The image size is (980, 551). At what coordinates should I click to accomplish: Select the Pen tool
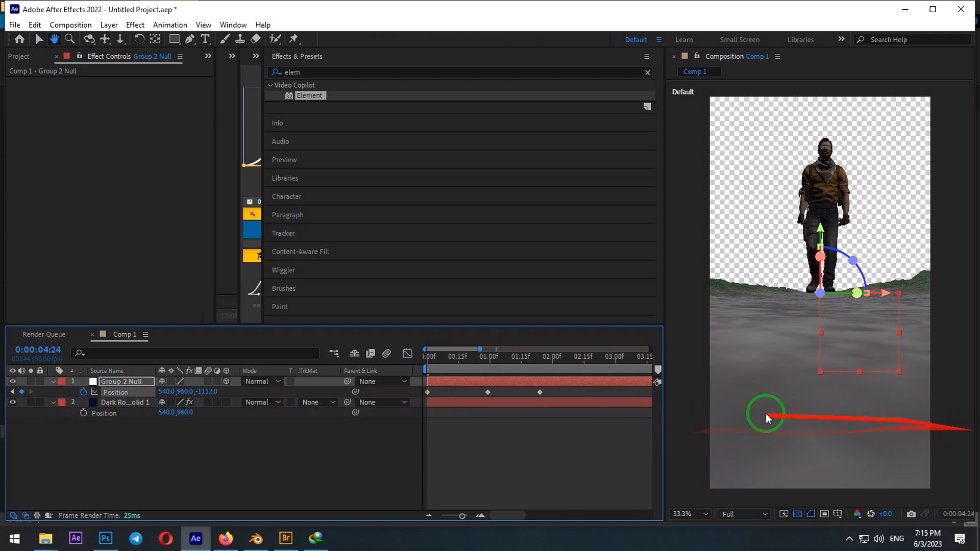(189, 39)
